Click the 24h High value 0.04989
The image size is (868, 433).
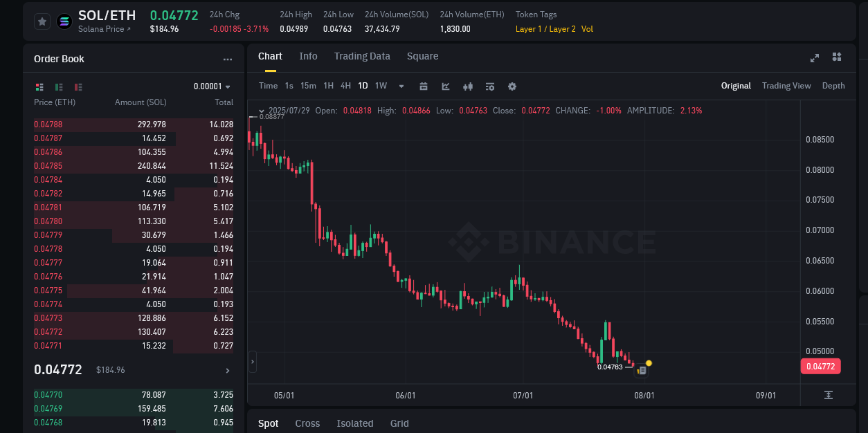tap(293, 29)
